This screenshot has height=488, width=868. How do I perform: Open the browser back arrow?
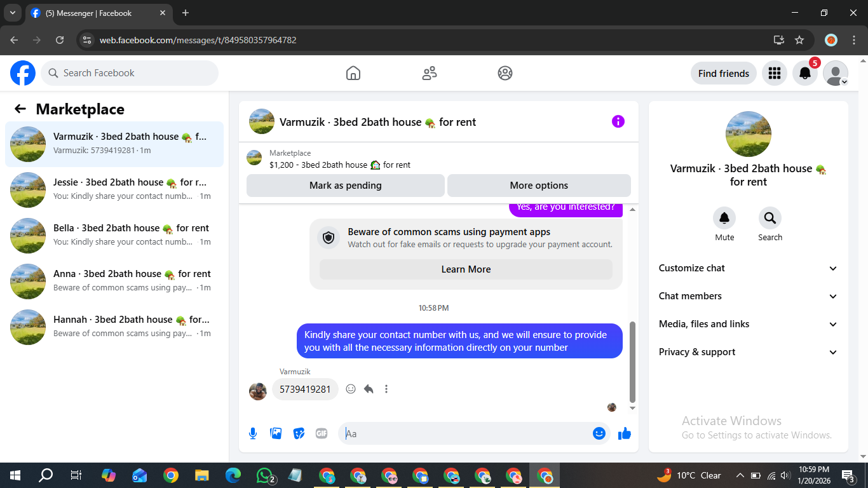[14, 40]
